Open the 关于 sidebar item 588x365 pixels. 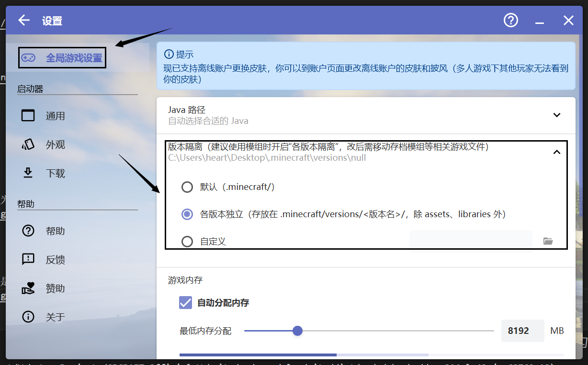(x=55, y=317)
